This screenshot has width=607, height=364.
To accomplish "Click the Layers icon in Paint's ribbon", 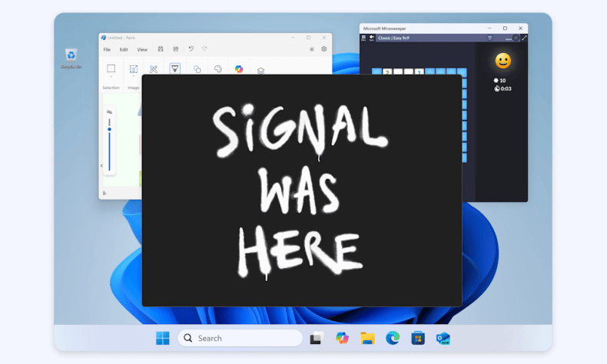I will (260, 71).
